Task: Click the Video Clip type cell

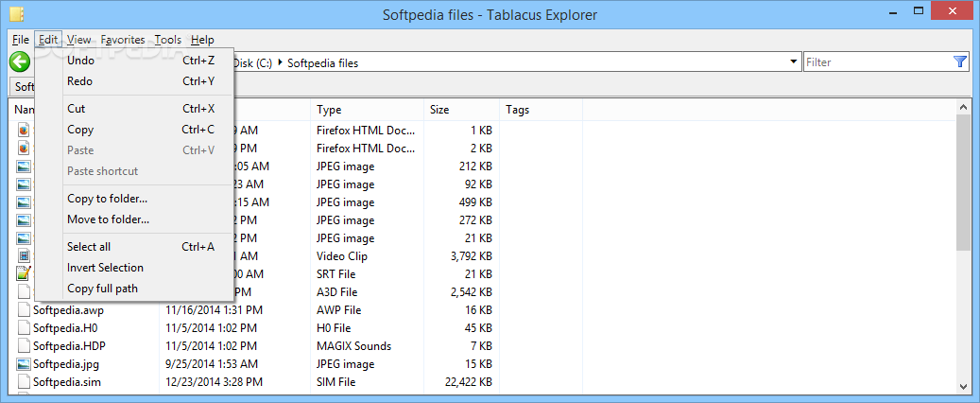Action: tap(342, 256)
